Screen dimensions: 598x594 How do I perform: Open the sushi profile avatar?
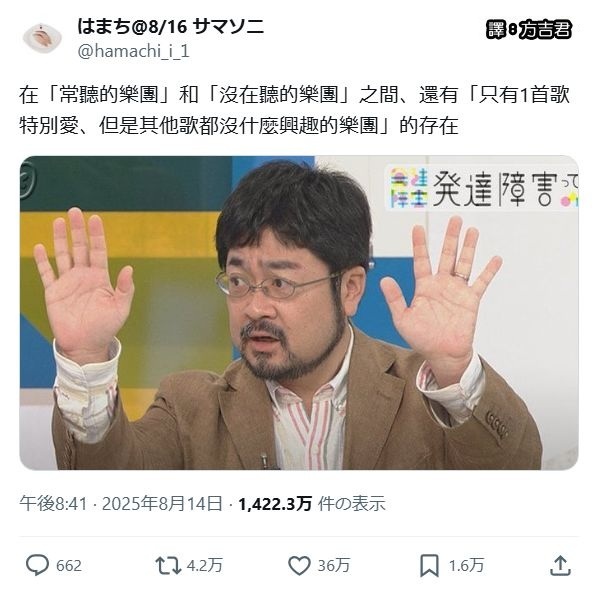pyautogui.click(x=42, y=38)
